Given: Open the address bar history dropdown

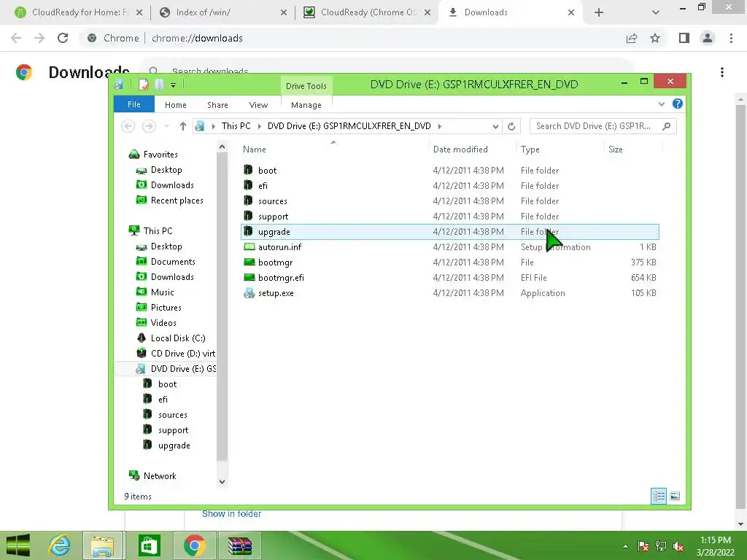Looking at the screenshot, I should tap(495, 126).
